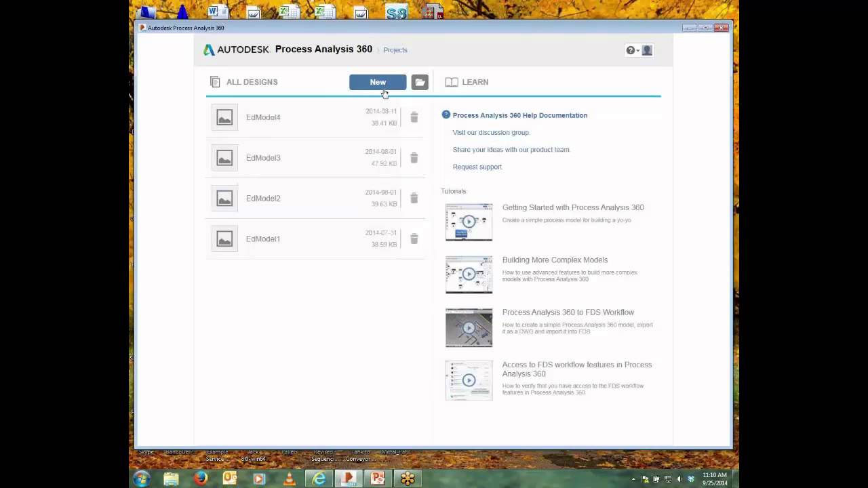Open Access to FDS workflow features title

[577, 369]
